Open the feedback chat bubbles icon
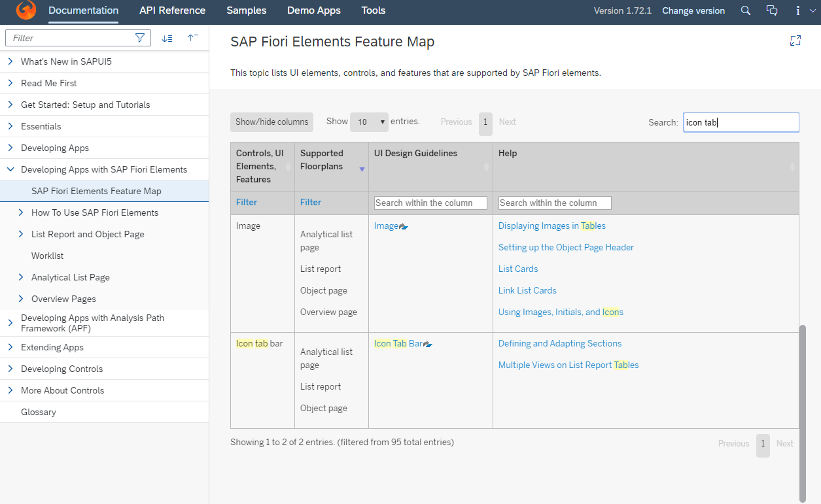821x504 pixels. click(x=772, y=10)
